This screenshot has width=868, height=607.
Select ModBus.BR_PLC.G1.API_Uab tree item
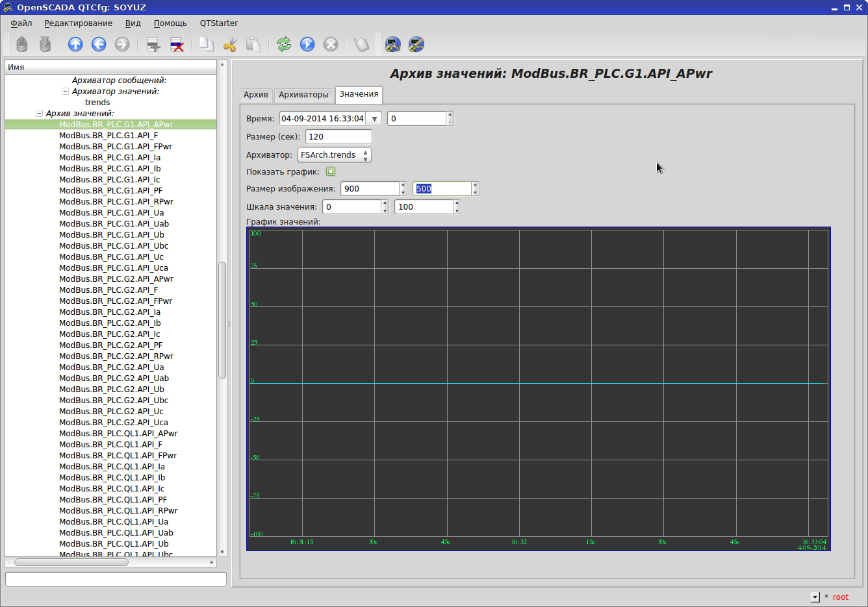click(x=114, y=224)
